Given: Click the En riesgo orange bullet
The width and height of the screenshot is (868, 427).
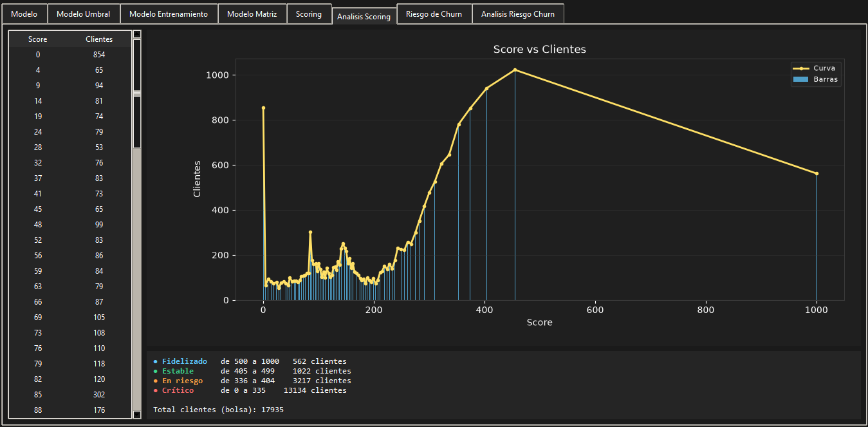Looking at the screenshot, I should point(156,381).
